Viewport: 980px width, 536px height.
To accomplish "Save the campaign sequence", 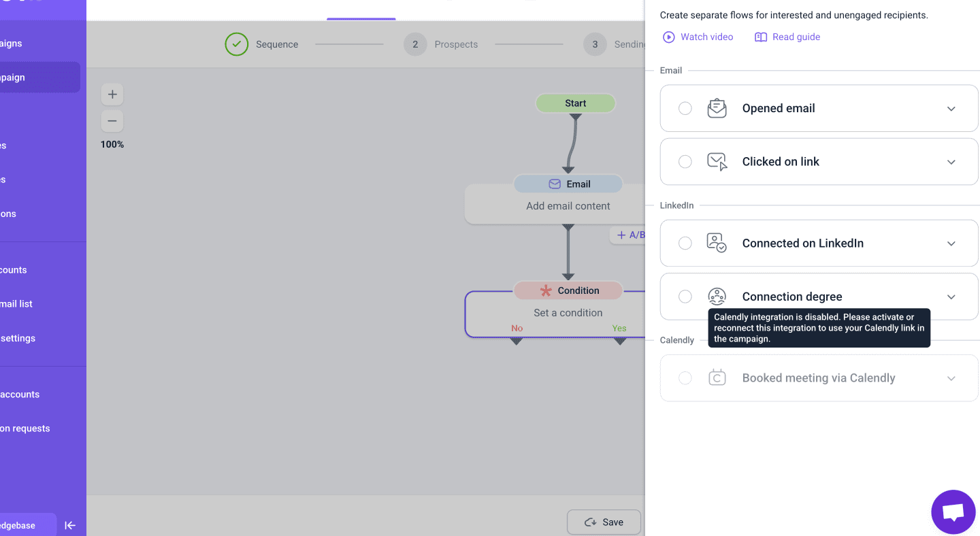I will click(x=604, y=522).
